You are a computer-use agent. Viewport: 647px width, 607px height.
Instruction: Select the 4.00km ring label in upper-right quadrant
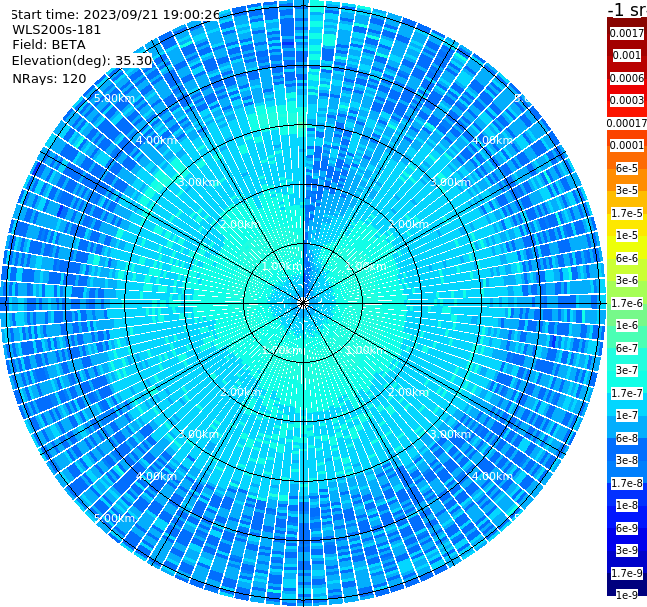pyautogui.click(x=492, y=140)
